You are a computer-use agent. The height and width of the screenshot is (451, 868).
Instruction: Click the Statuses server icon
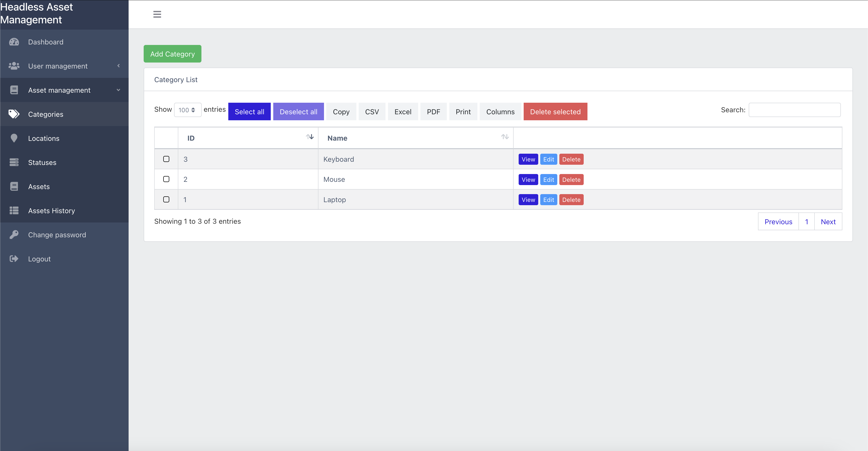pyautogui.click(x=14, y=162)
